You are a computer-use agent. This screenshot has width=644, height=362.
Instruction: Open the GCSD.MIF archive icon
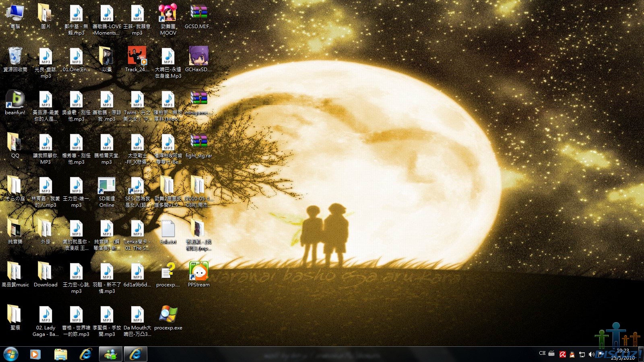click(x=199, y=17)
